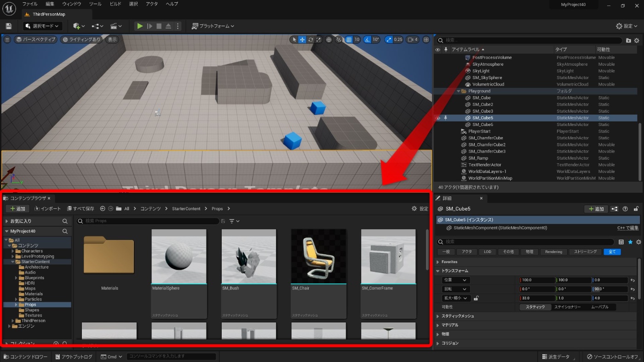Toggle visibility eye for SM_Cube5
This screenshot has height=362, width=644.
coord(438,118)
